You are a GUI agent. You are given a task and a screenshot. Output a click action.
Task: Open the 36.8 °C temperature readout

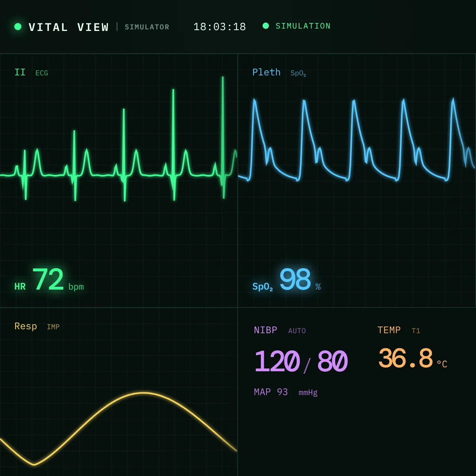point(413,359)
